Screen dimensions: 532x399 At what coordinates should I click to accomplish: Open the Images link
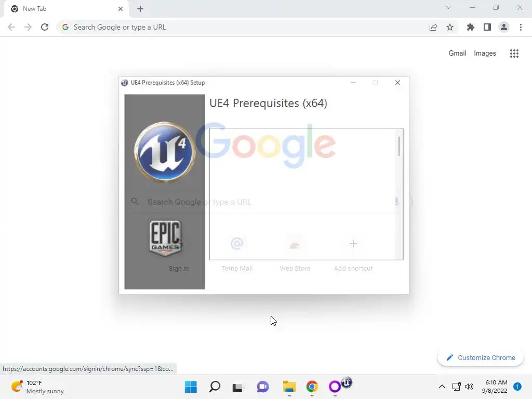[x=485, y=54]
